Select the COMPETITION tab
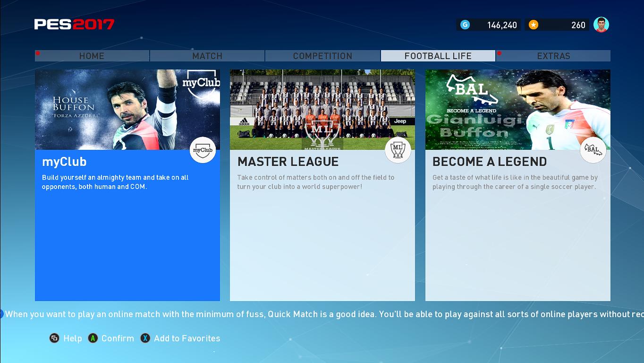This screenshot has width=644, height=363. tap(322, 56)
